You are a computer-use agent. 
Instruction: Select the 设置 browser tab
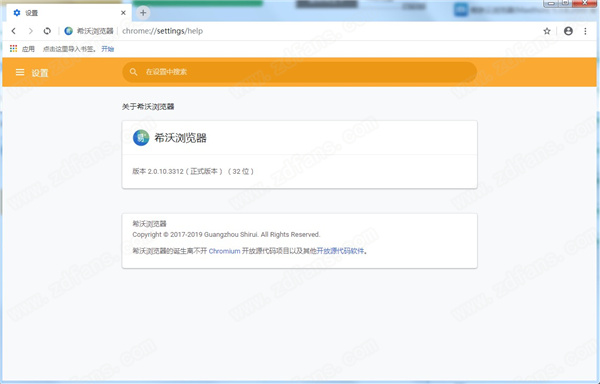click(x=68, y=13)
